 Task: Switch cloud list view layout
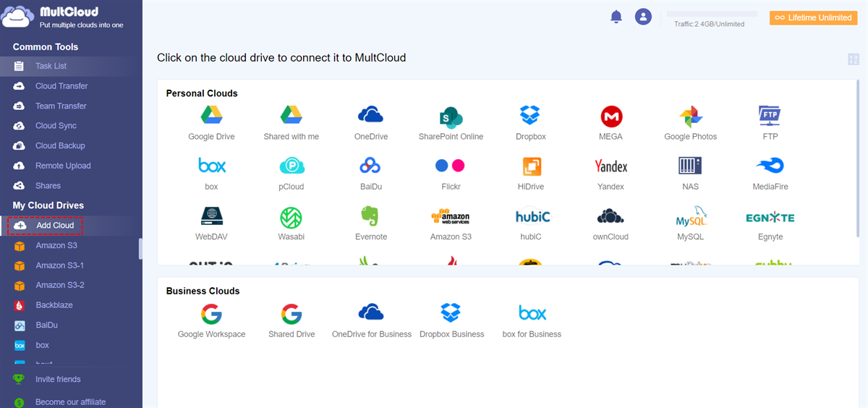pos(853,59)
